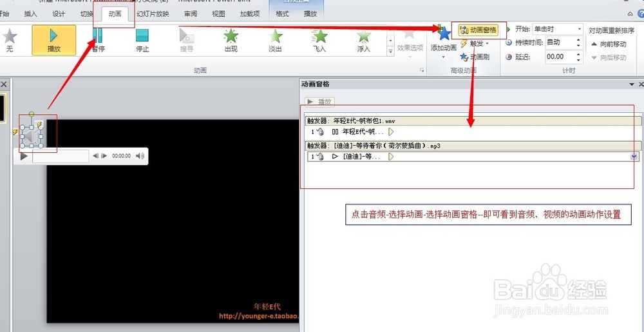Increase the 持续时间 duration spinner
Image resolution: width=644 pixels, height=332 pixels.
pos(578,40)
